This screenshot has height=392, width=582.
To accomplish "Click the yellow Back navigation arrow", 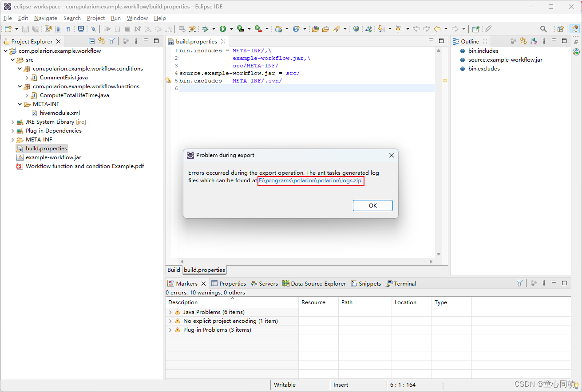I will point(437,29).
